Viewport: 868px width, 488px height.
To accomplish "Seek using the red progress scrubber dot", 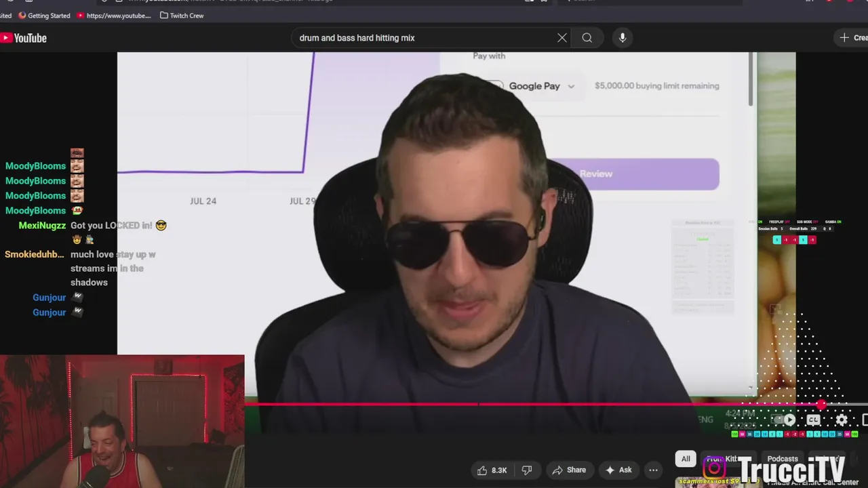I will coord(821,405).
